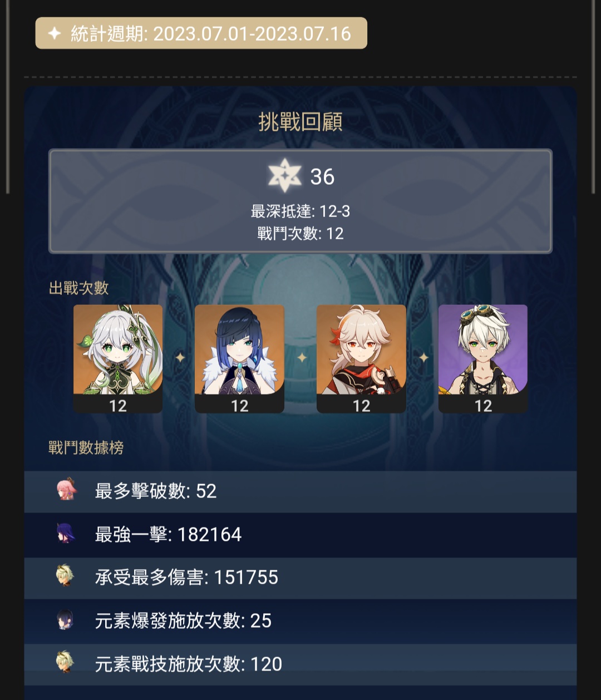Tap the blonde avatar beside 承受最多傷害

tap(65, 576)
